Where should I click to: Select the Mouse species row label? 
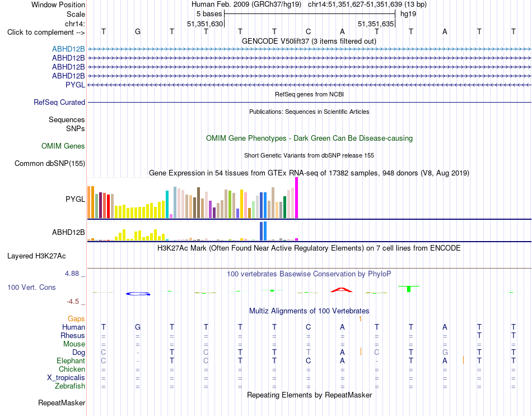[74, 344]
